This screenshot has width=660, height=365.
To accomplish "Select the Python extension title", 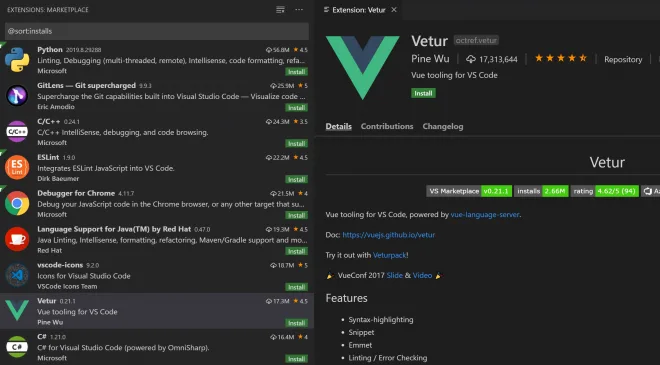I will (x=50, y=50).
